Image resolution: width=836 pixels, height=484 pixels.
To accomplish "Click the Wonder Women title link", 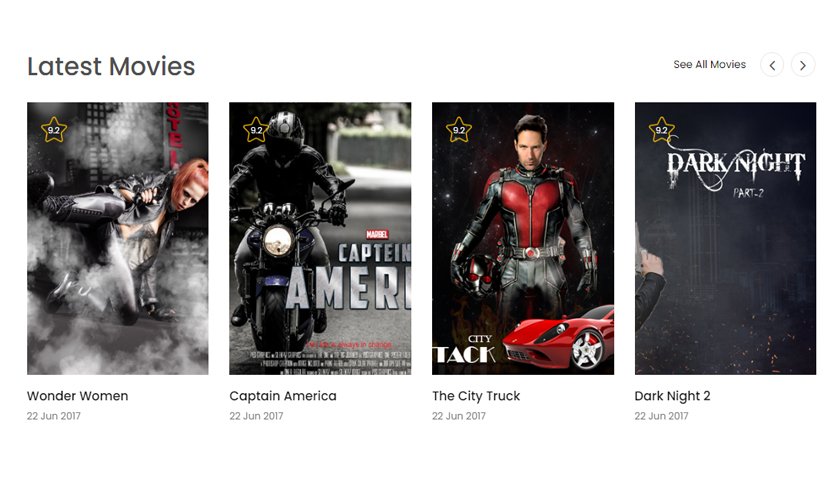I will tap(77, 396).
